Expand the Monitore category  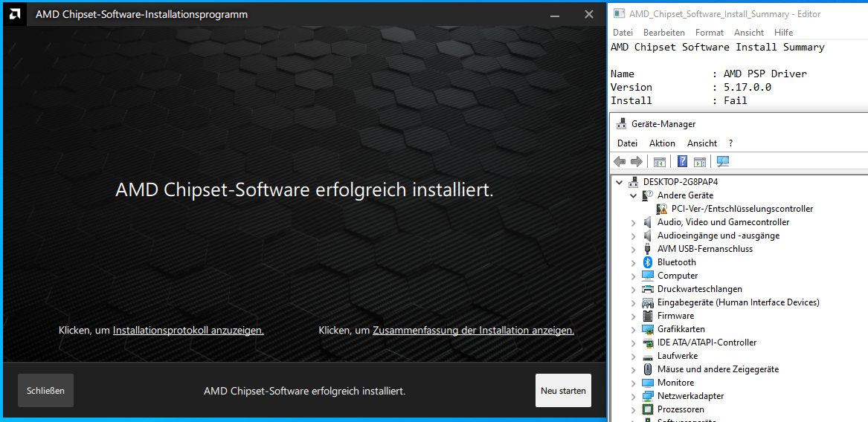tap(633, 383)
